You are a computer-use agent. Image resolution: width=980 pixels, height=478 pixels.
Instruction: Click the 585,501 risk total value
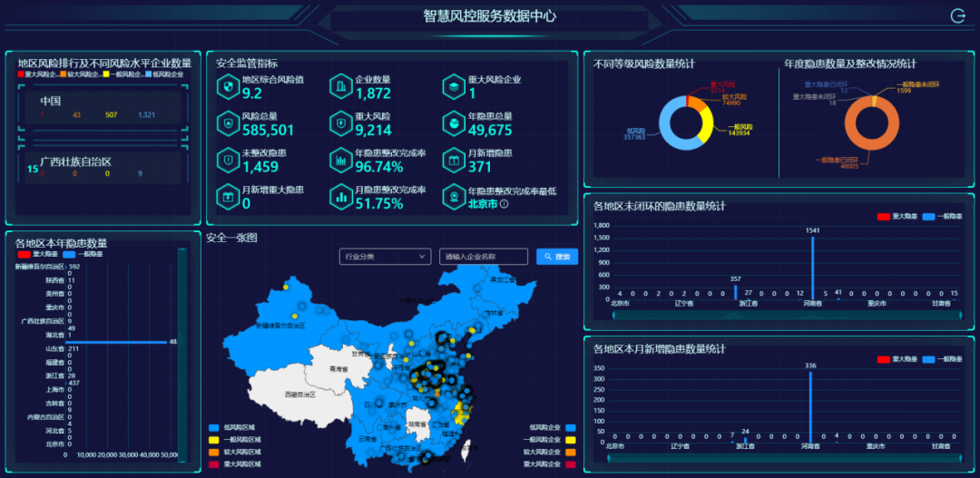[x=268, y=130]
